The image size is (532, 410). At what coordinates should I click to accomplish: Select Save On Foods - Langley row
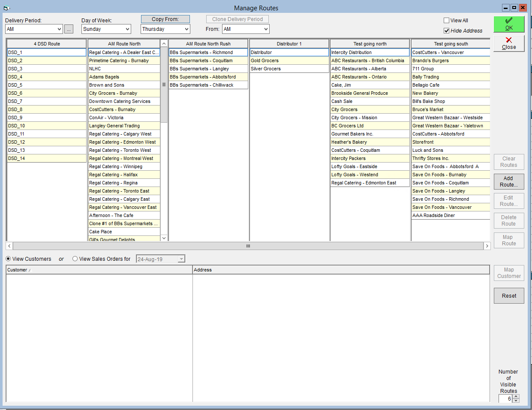pos(451,191)
